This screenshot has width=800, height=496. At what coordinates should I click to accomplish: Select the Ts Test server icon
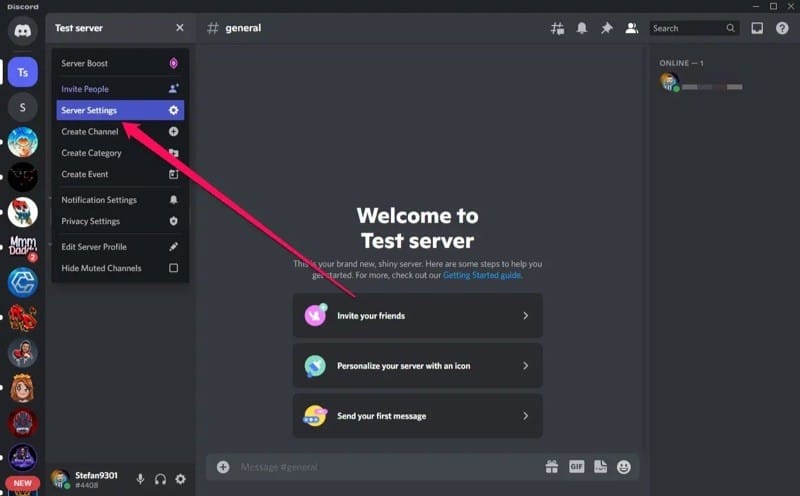point(22,72)
